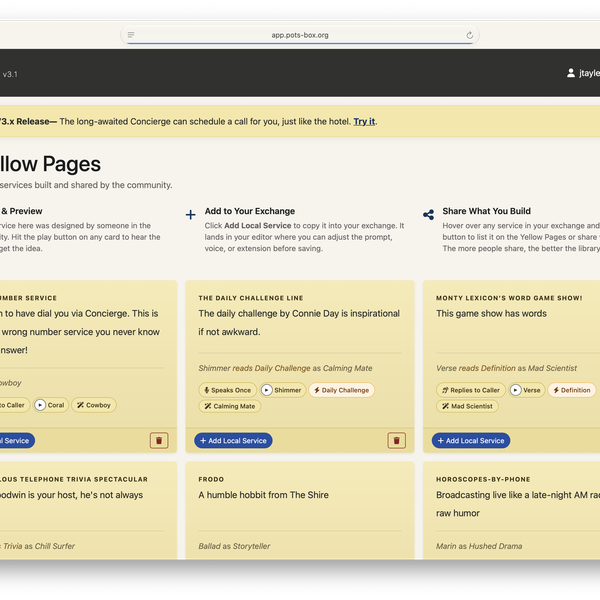Click the Cowboy persona tag

tap(94, 405)
